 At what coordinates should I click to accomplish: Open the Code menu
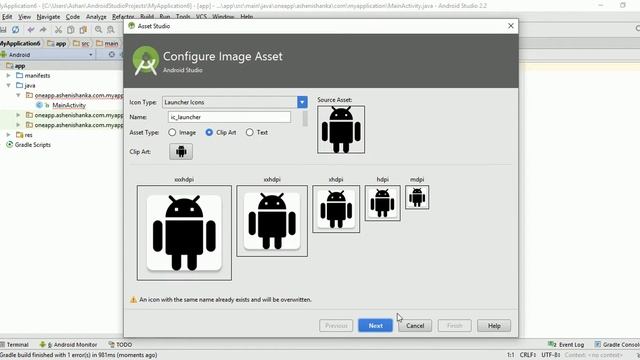[73, 17]
